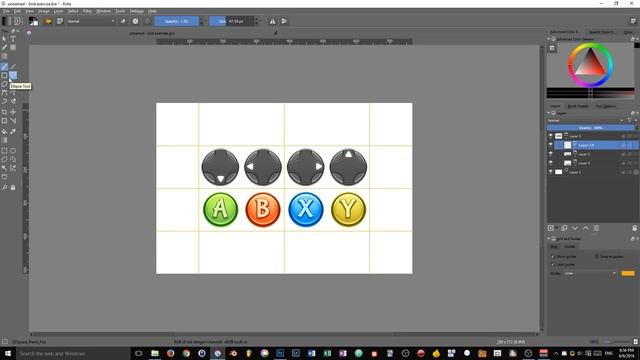Viewport: 640px width, 360px height.
Task: Select the Rectangular Selection tool
Action: tap(4, 151)
